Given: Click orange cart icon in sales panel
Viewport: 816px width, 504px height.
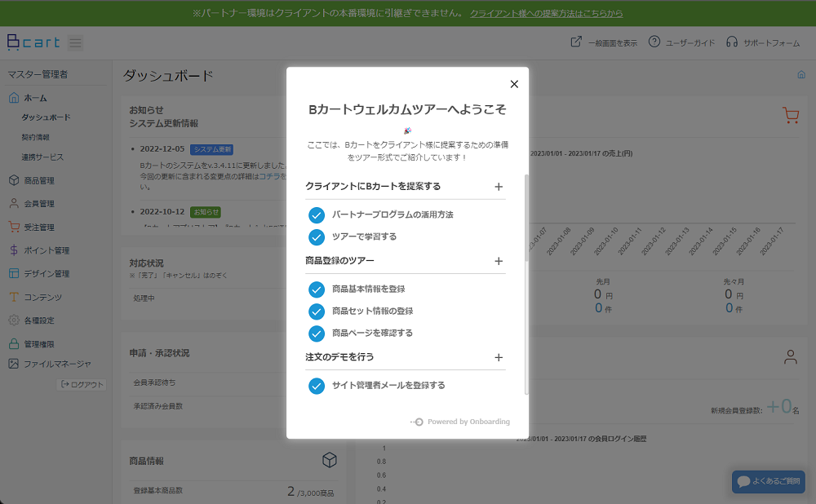Looking at the screenshot, I should [791, 115].
